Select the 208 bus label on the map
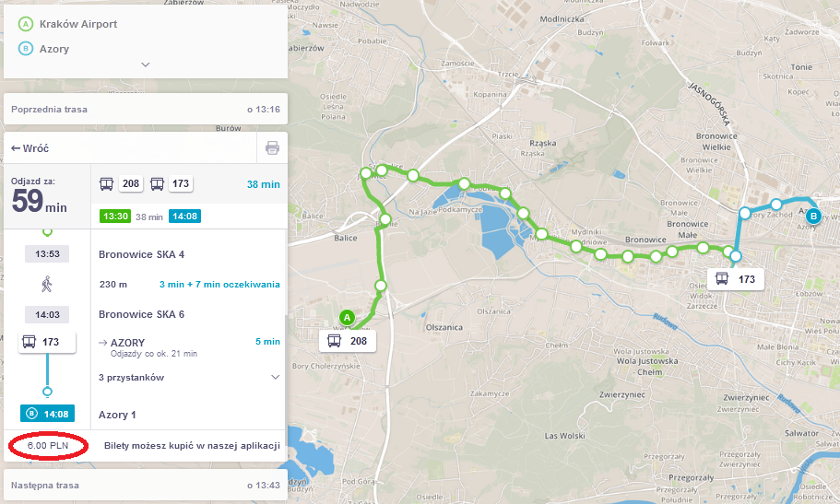 [348, 341]
